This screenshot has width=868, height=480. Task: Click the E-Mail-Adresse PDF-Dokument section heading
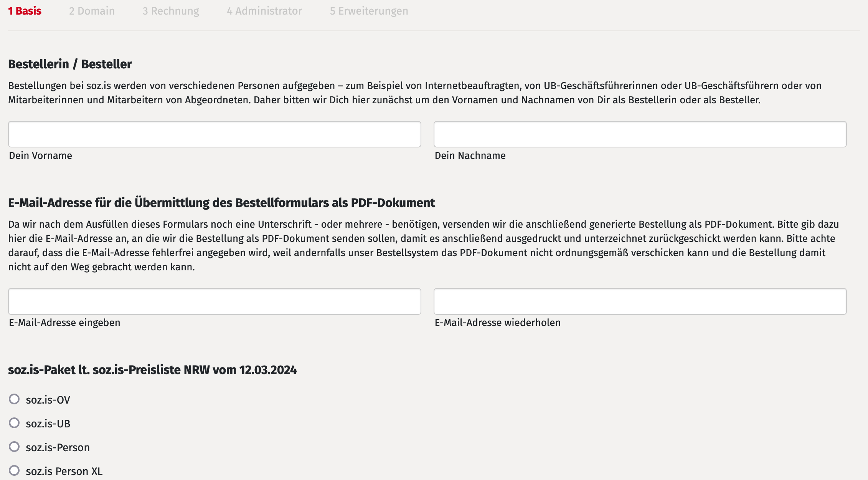click(221, 203)
